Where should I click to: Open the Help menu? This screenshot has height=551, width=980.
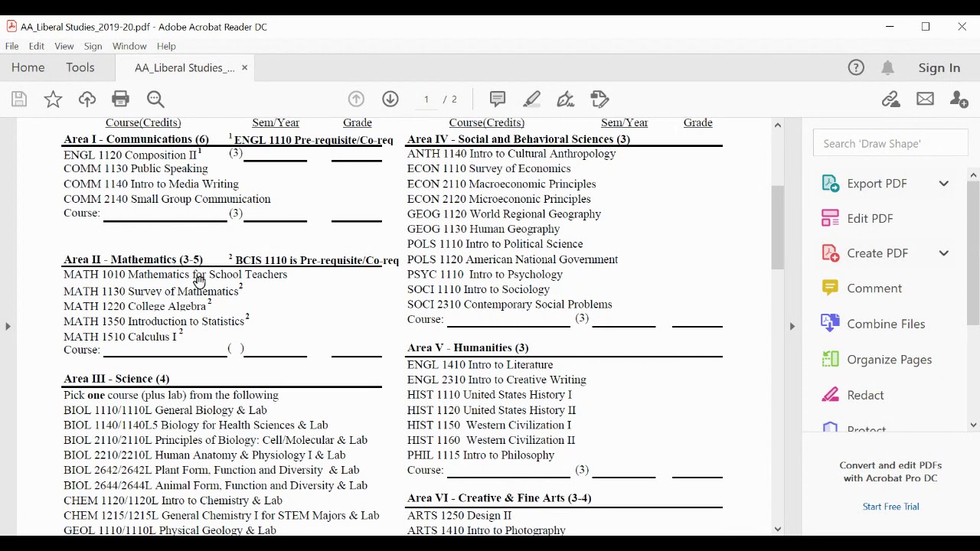coord(166,47)
